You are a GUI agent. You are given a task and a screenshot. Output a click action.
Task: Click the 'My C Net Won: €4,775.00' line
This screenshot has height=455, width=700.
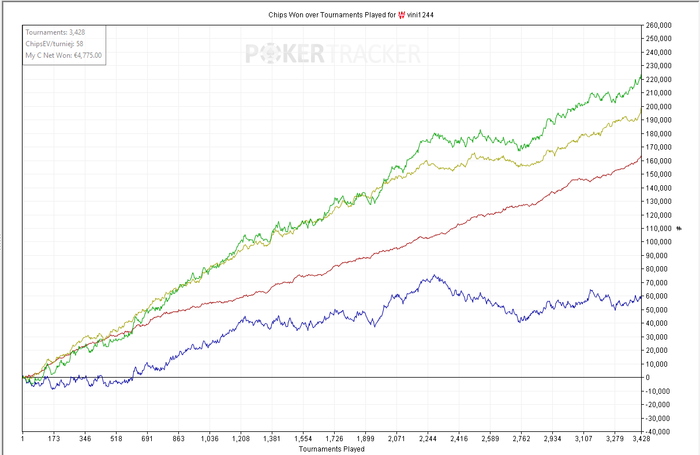[63, 55]
